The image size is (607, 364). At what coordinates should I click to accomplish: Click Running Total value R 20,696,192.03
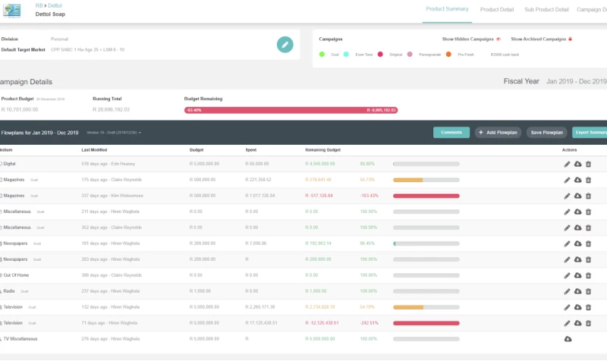(x=111, y=110)
